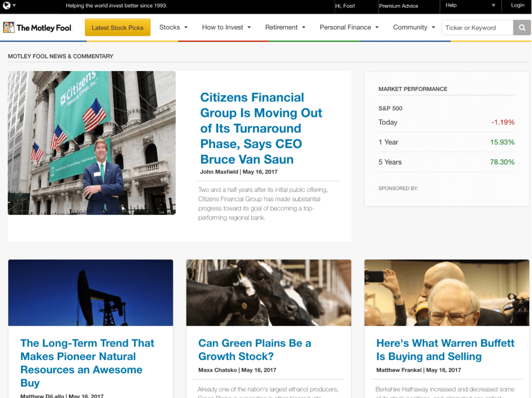
Task: Click the Market Performance heading
Action: point(413,89)
